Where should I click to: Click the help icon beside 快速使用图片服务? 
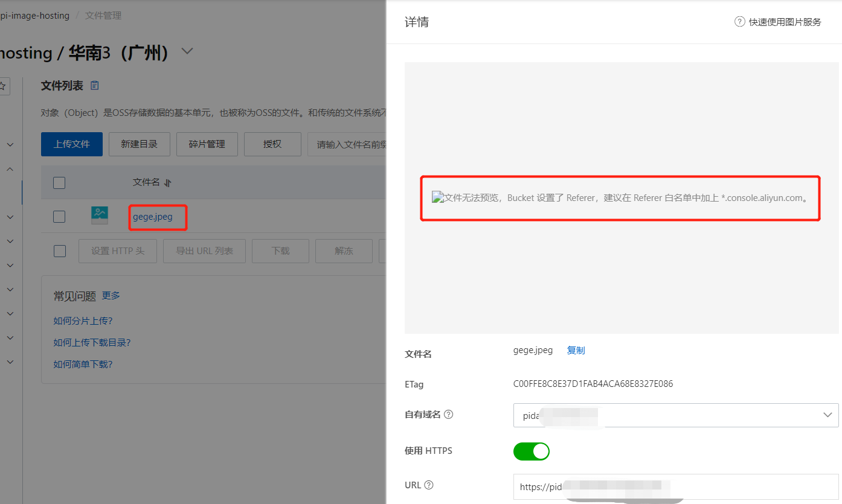click(739, 22)
